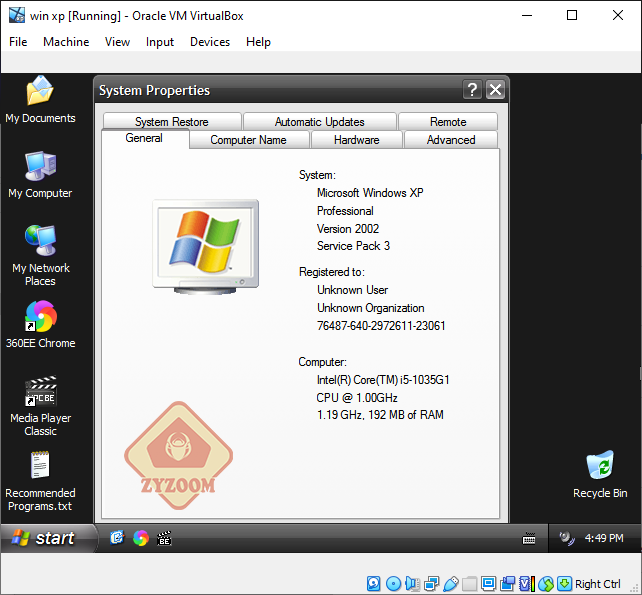Click the on-screen keyboard tray icon

pos(529,538)
